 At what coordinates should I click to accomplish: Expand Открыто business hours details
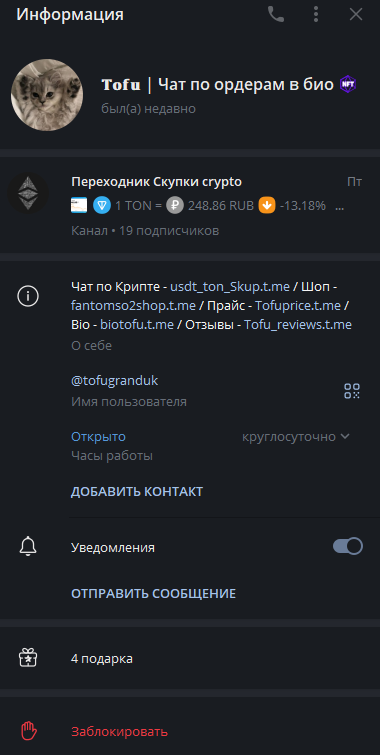(x=98, y=437)
